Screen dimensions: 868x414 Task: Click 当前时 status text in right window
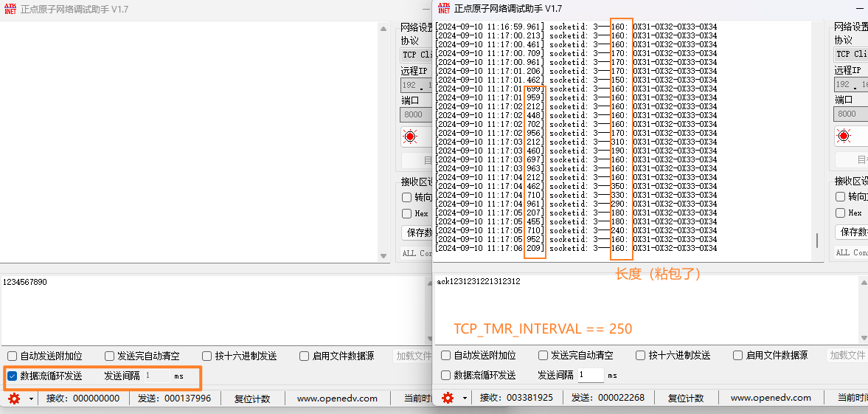pos(853,398)
